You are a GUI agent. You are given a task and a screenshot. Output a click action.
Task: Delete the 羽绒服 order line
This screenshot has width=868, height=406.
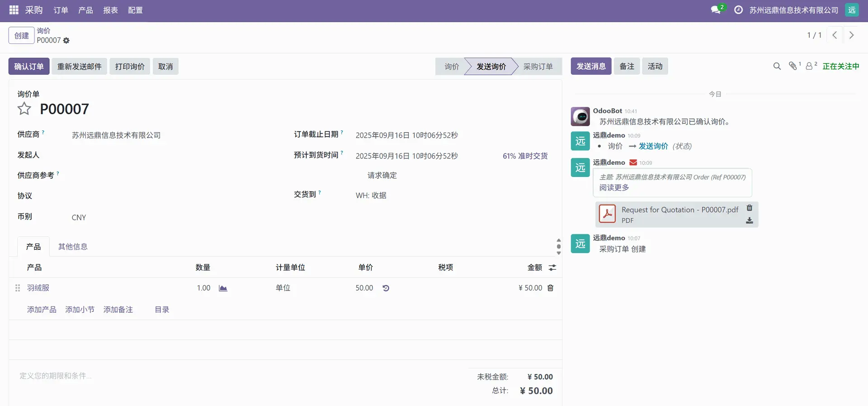pyautogui.click(x=550, y=288)
